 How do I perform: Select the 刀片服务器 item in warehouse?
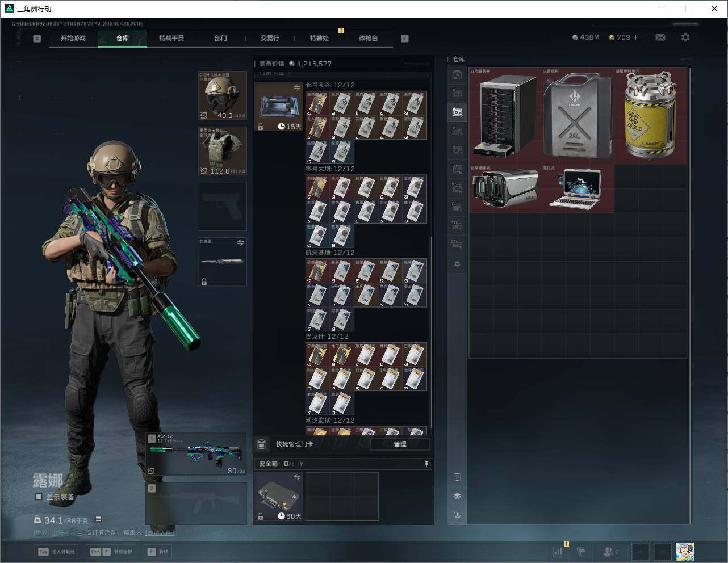coord(505,116)
